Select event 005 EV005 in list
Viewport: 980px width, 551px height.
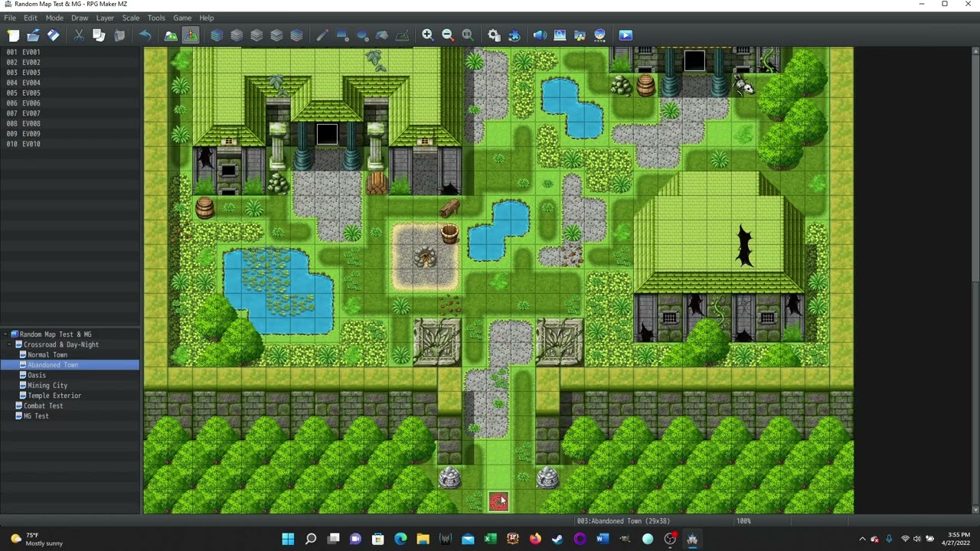(x=70, y=93)
